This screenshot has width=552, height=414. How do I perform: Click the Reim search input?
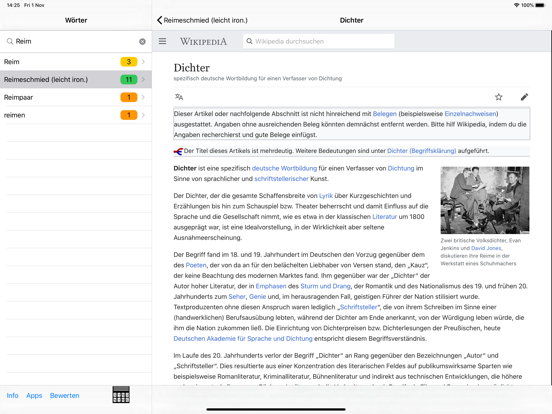[x=76, y=42]
